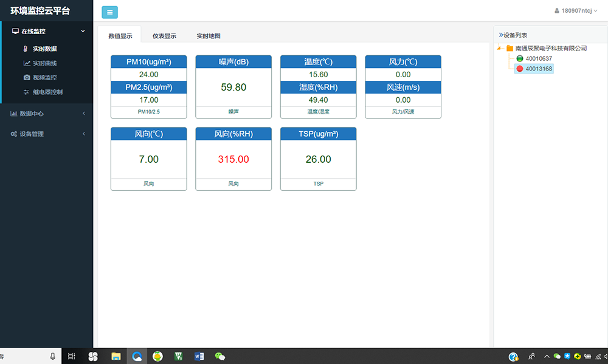The width and height of the screenshot is (608, 364).
Task: Click the 风力(℃) card header
Action: [403, 61]
